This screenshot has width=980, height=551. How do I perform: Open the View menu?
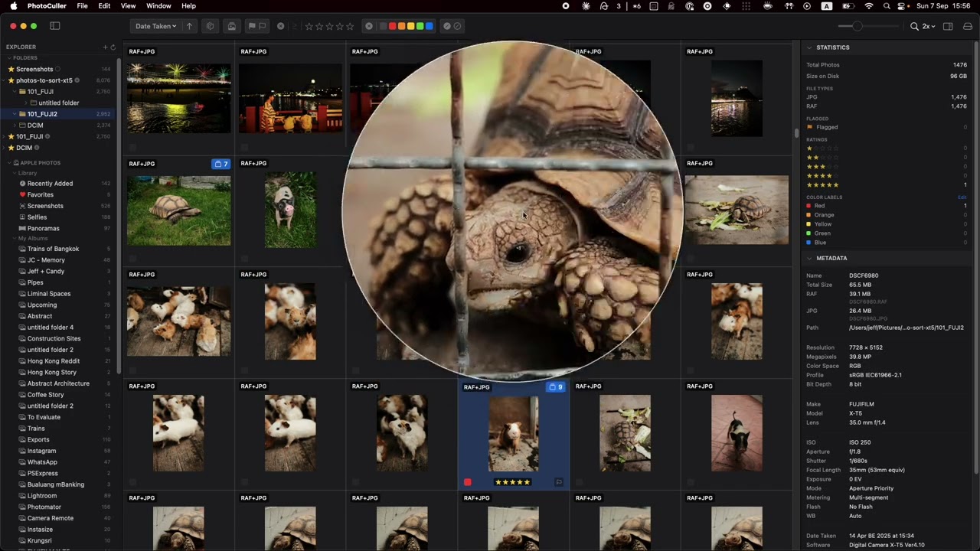[129, 6]
